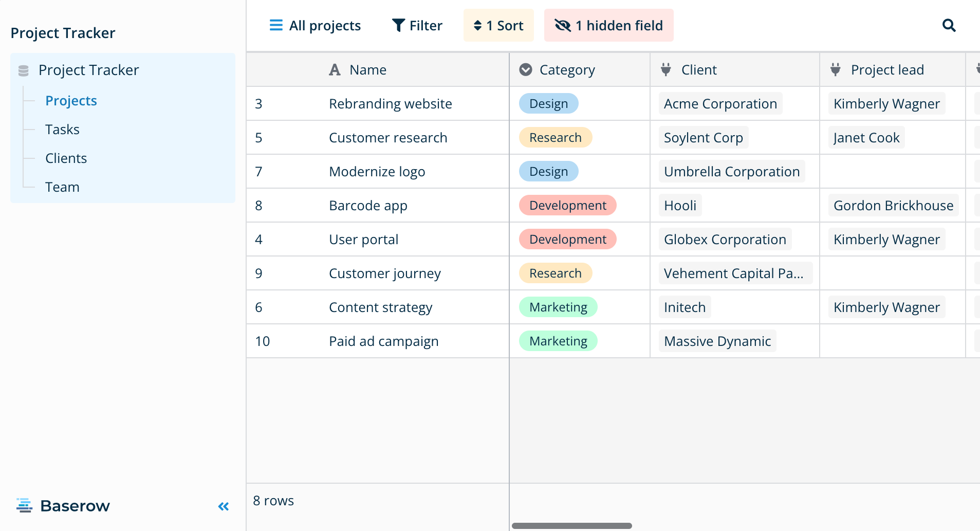This screenshot has width=980, height=531.
Task: Click the Acme Corporation client link
Action: [720, 104]
